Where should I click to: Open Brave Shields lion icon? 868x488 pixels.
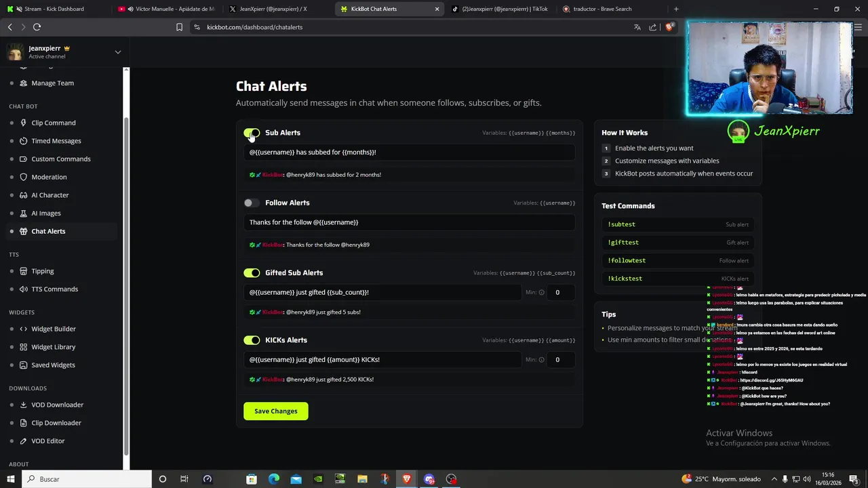tap(669, 27)
